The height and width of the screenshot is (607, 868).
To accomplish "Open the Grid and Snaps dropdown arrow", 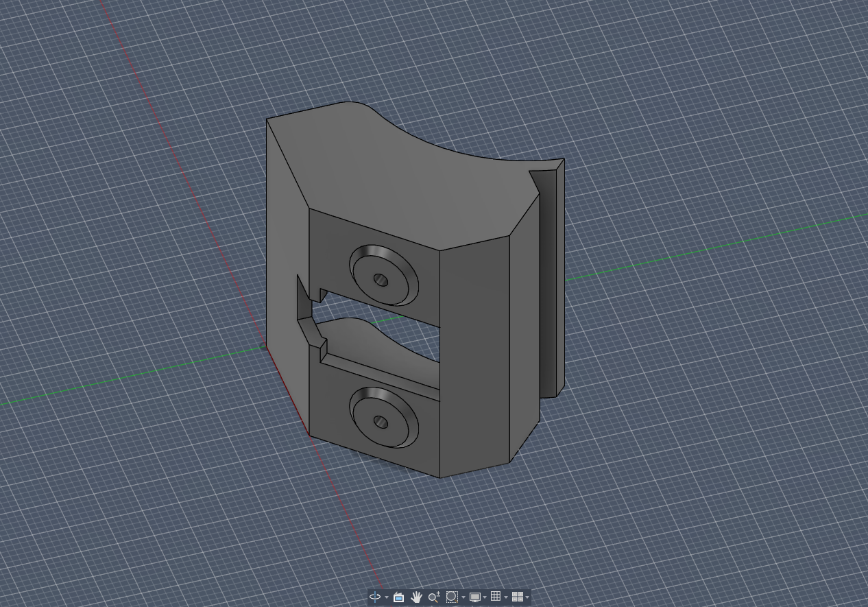I will (506, 597).
